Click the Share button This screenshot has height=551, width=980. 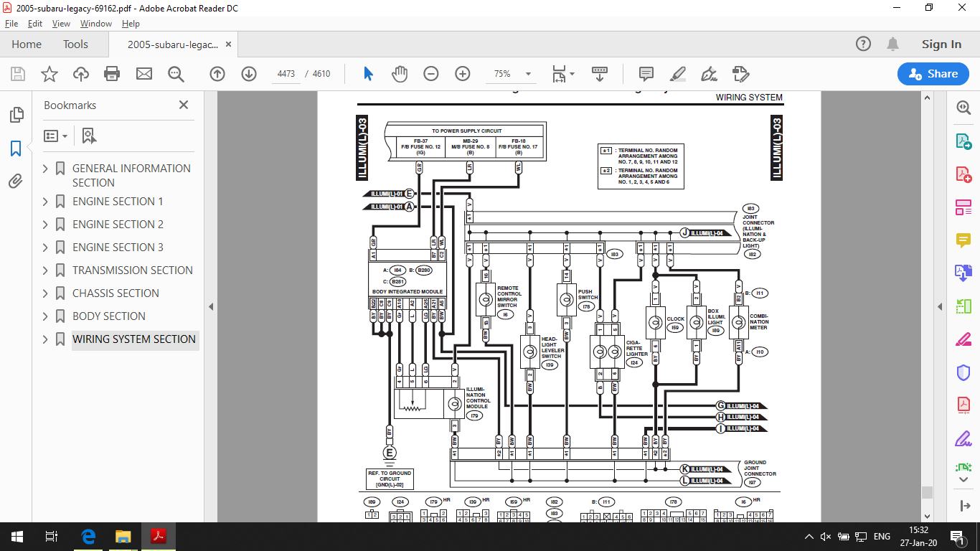point(933,74)
